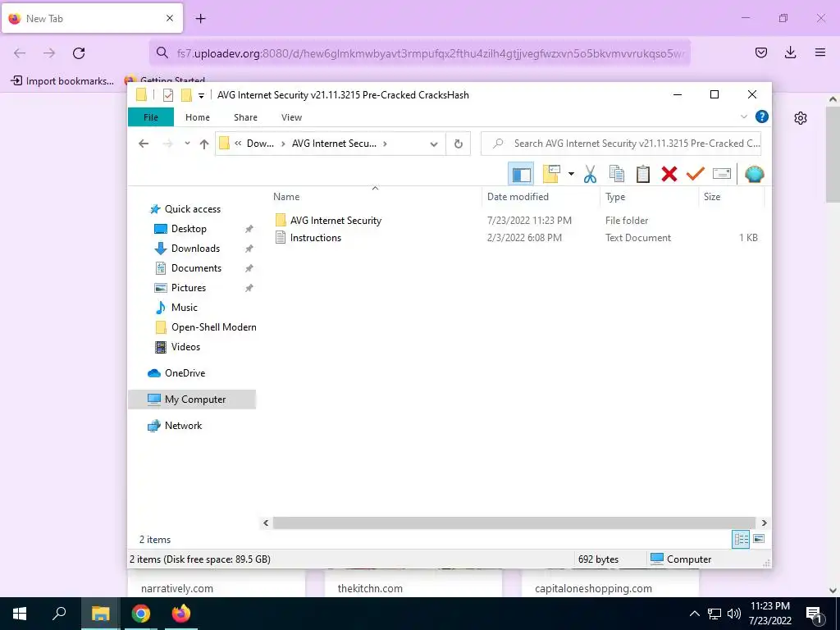
Task: Select OneDrive in navigation pane
Action: point(185,373)
